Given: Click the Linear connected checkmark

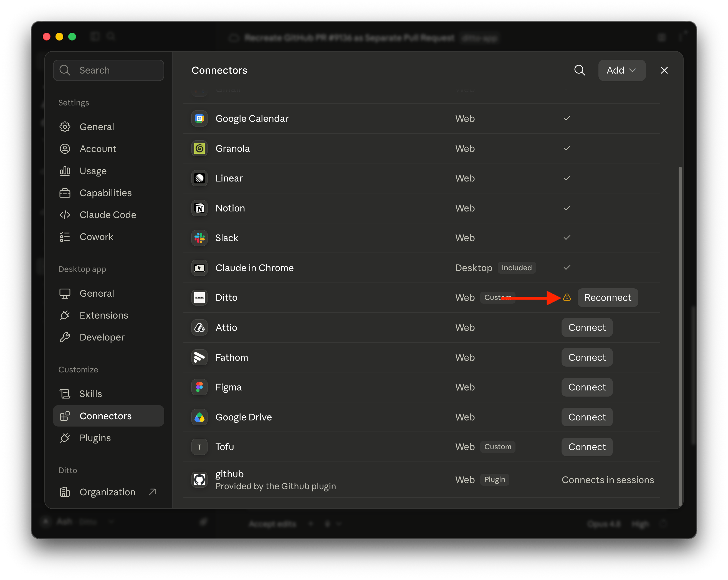Looking at the screenshot, I should [x=567, y=178].
